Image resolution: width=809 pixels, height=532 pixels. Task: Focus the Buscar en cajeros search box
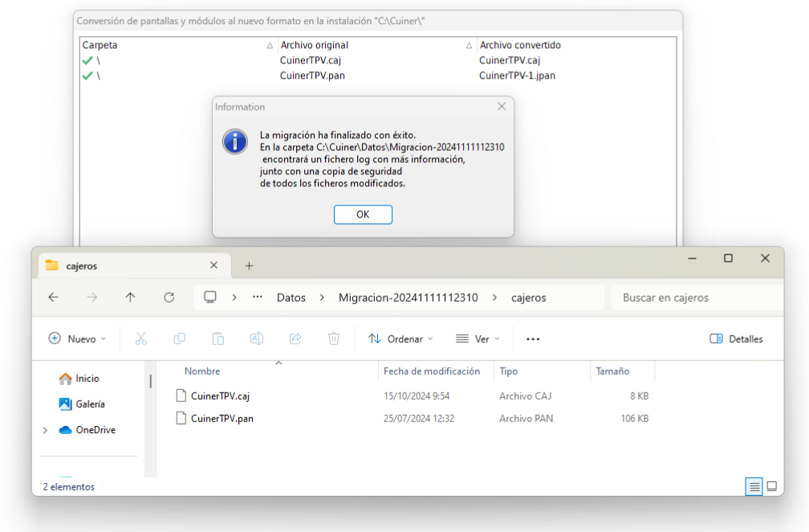coord(697,298)
